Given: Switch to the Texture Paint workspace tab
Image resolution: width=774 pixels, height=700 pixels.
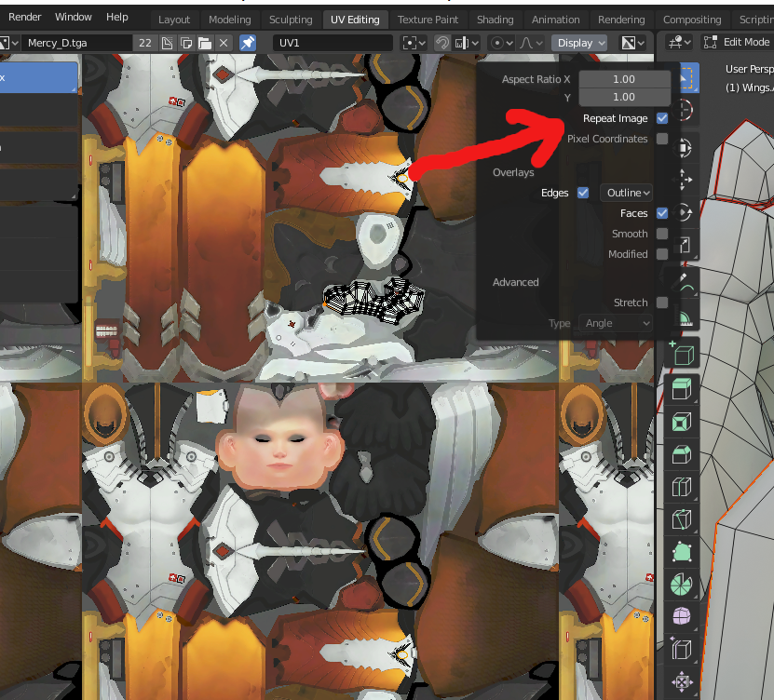Looking at the screenshot, I should tap(428, 20).
